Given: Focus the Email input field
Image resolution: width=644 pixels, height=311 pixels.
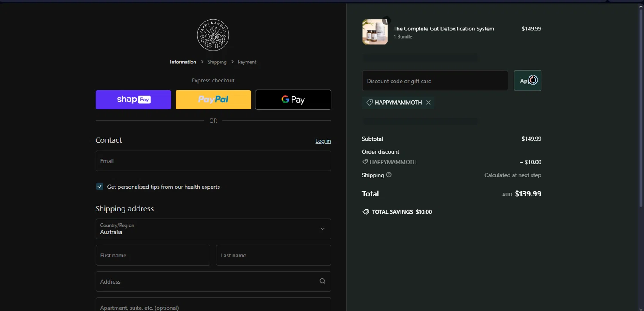Looking at the screenshot, I should 213,161.
